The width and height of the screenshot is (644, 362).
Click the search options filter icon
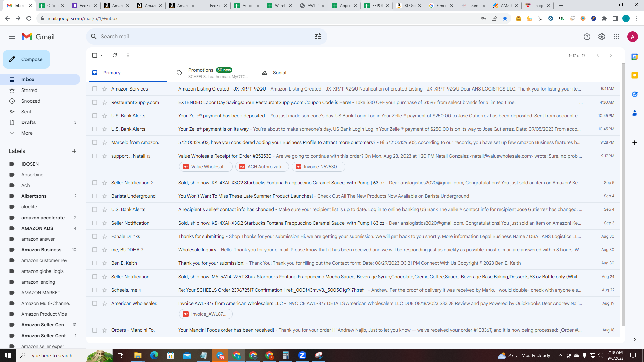click(318, 36)
